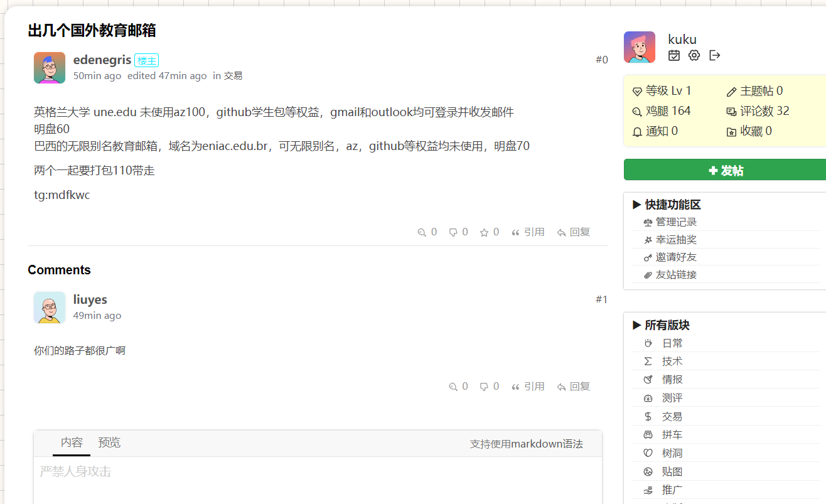This screenshot has width=826, height=504.
Task: Open 评论数 32 stat
Action: pyautogui.click(x=758, y=111)
